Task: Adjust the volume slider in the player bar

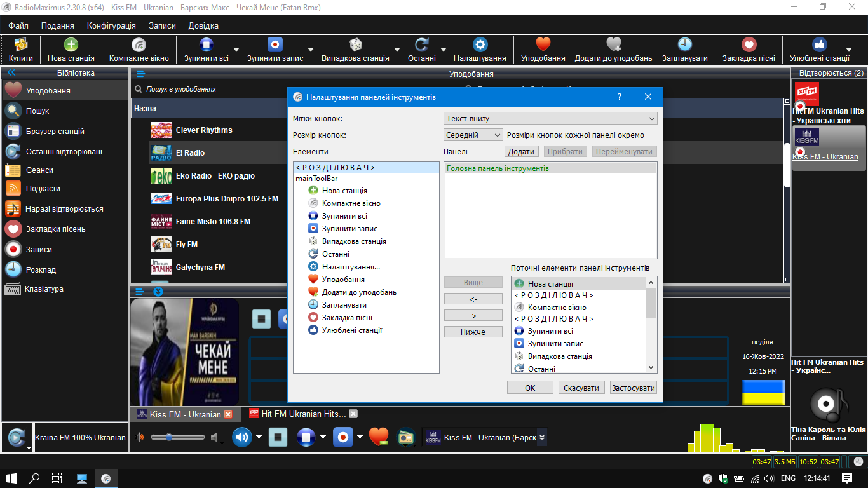Action: click(x=177, y=437)
